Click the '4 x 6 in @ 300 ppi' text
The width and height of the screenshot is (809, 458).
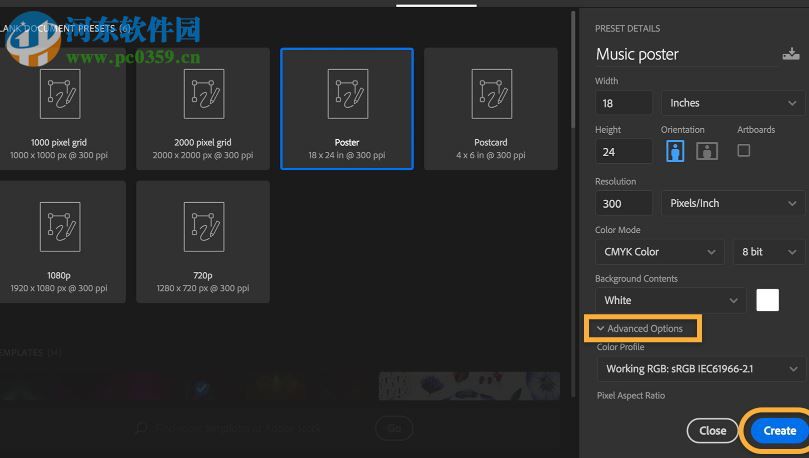(x=491, y=155)
